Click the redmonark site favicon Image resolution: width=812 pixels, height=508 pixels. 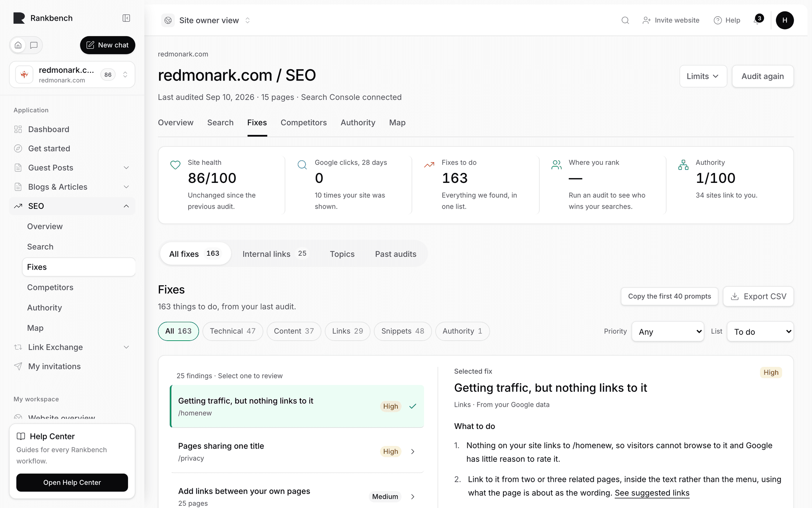point(24,75)
